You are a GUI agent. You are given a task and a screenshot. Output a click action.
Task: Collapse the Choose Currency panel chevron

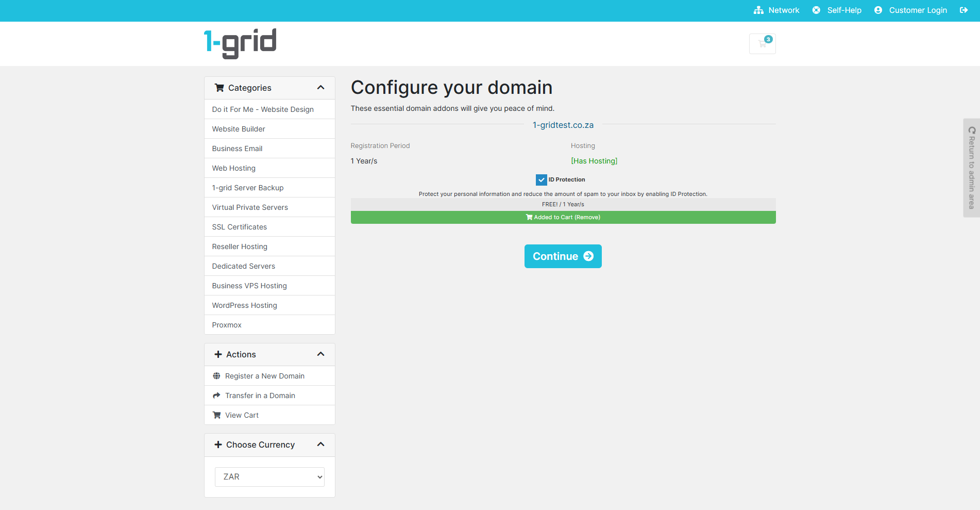coord(320,445)
